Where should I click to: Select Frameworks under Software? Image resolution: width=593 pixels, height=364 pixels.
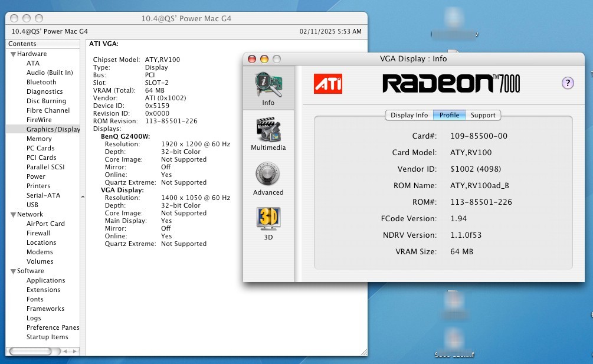point(45,309)
